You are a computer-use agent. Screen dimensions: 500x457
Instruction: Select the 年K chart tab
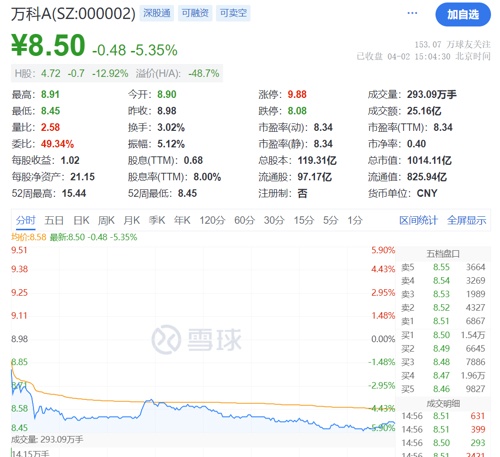pyautogui.click(x=182, y=220)
